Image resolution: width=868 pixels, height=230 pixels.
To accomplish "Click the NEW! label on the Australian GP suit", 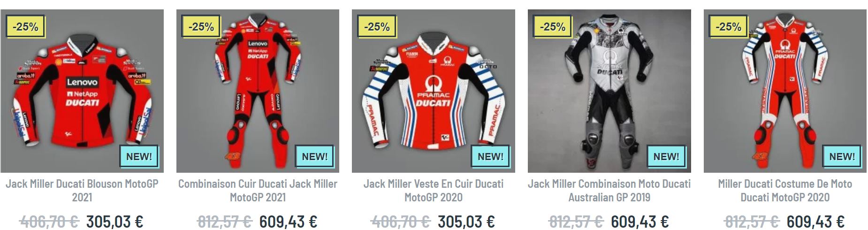I will pyautogui.click(x=666, y=156).
